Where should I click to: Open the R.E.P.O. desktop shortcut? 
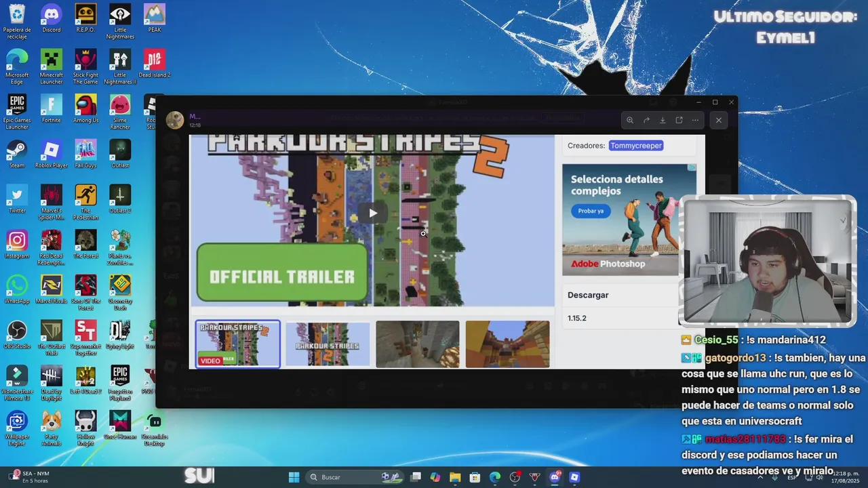coord(85,19)
